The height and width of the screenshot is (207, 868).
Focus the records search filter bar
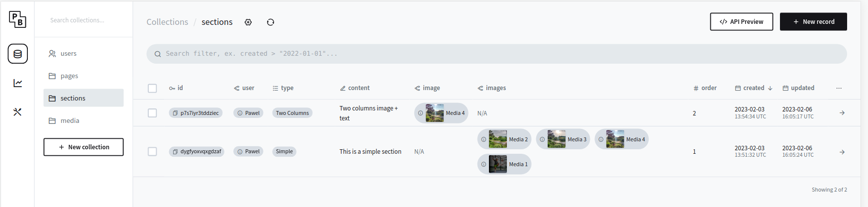496,54
